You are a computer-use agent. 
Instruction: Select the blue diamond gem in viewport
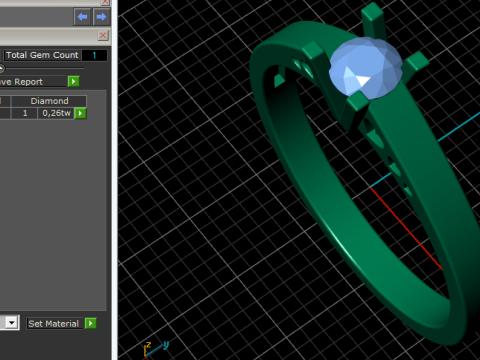365,68
